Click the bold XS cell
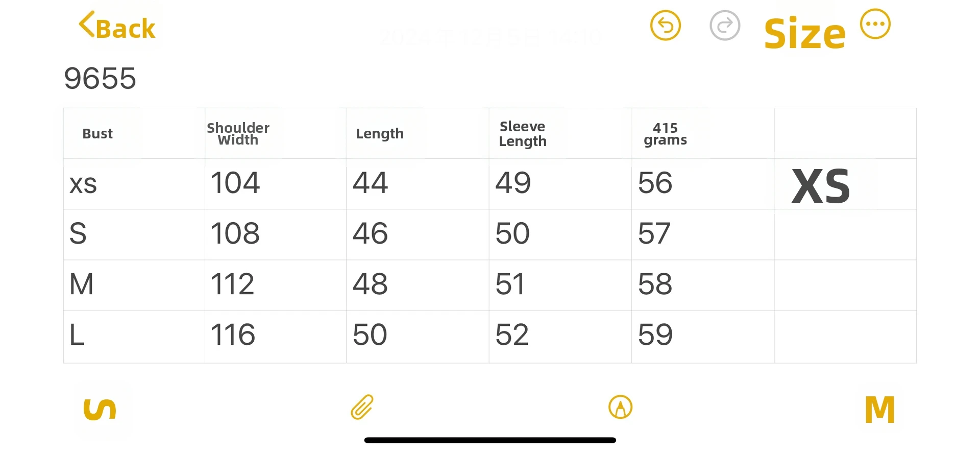The image size is (980, 452). [x=821, y=185]
